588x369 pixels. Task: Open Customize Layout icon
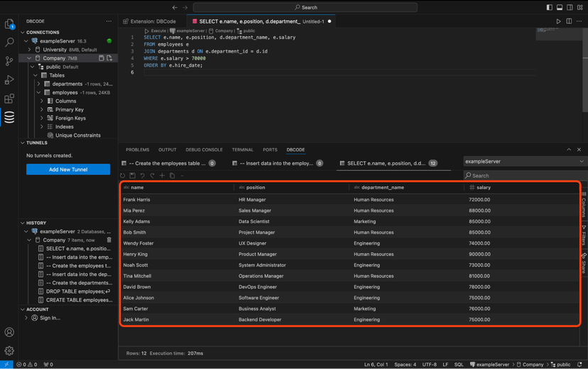pos(580,7)
